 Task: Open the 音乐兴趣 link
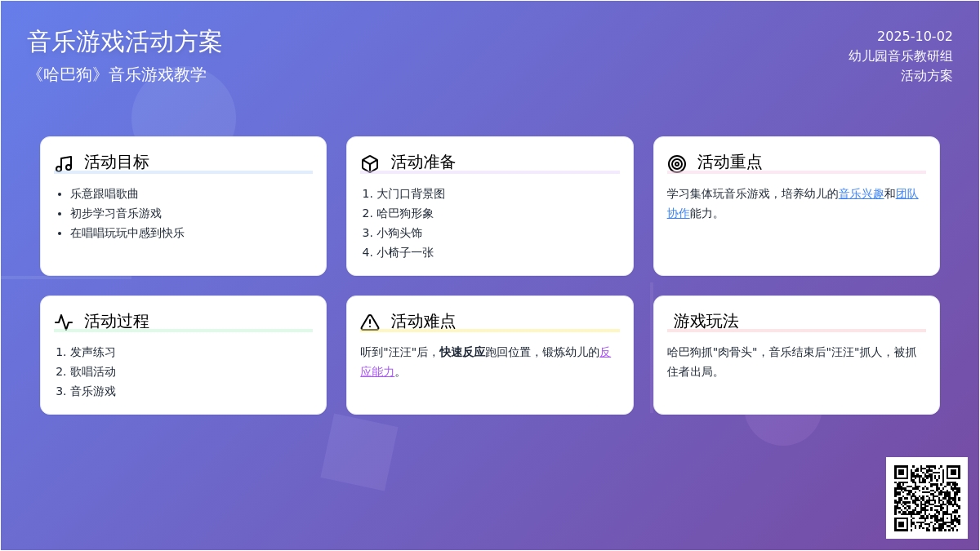861,193
